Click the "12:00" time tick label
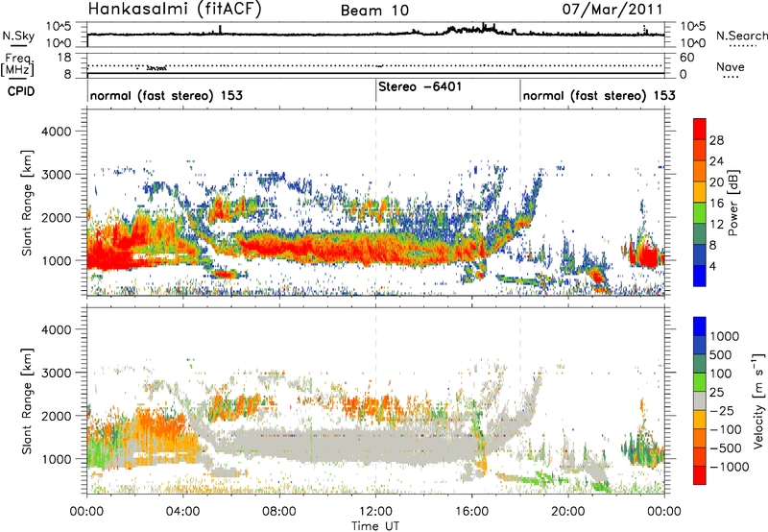Image resolution: width=768 pixels, height=532 pixels. pos(375,512)
